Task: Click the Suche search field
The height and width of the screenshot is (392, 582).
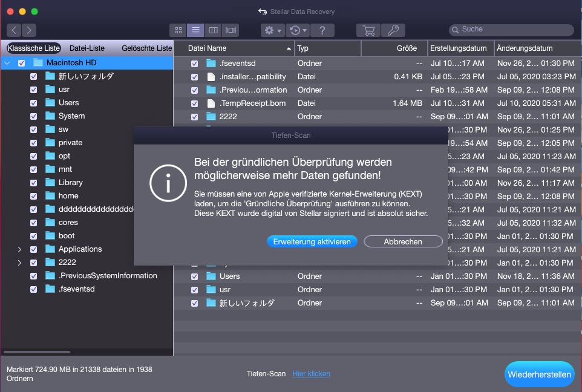Action: [x=511, y=29]
